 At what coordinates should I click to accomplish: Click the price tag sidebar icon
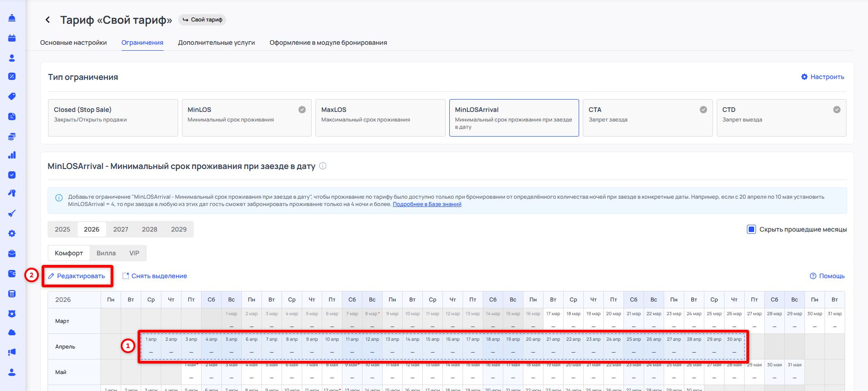click(12, 96)
